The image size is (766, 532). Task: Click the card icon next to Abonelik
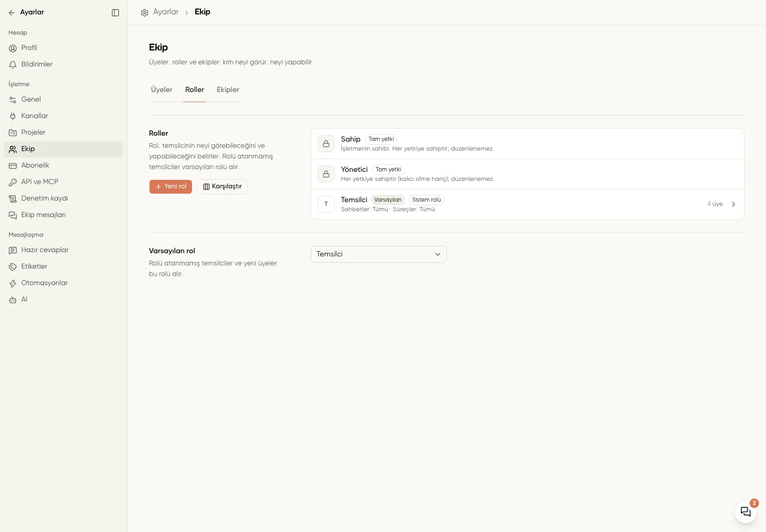coord(13,166)
